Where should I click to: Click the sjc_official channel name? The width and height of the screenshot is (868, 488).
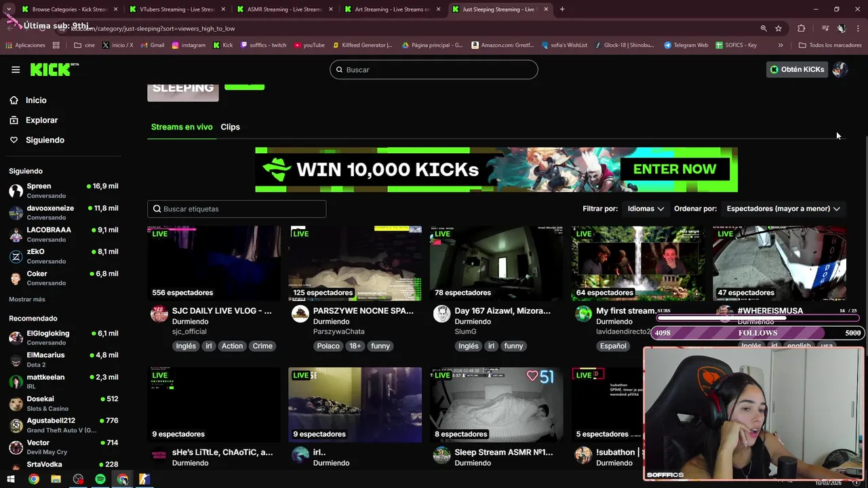click(189, 331)
